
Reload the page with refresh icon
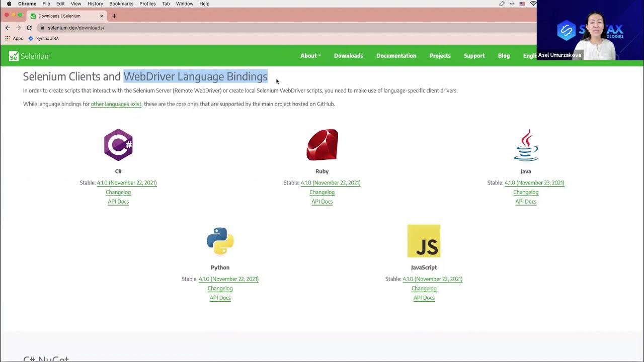pyautogui.click(x=29, y=28)
